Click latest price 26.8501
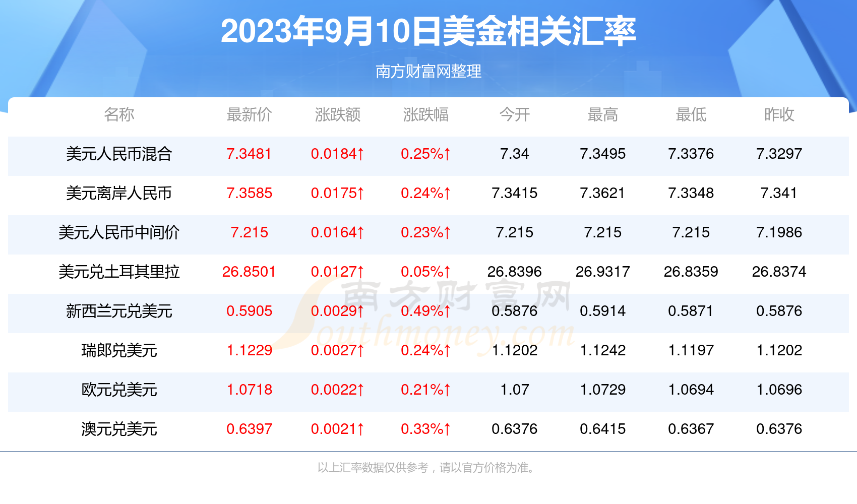 click(x=249, y=272)
